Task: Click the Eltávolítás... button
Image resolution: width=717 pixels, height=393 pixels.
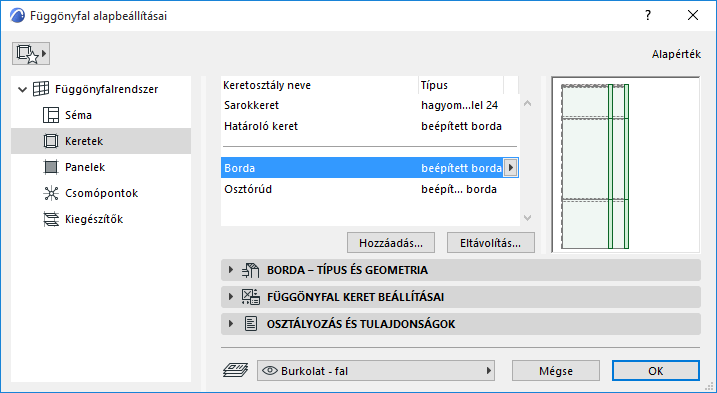Action: pos(491,243)
